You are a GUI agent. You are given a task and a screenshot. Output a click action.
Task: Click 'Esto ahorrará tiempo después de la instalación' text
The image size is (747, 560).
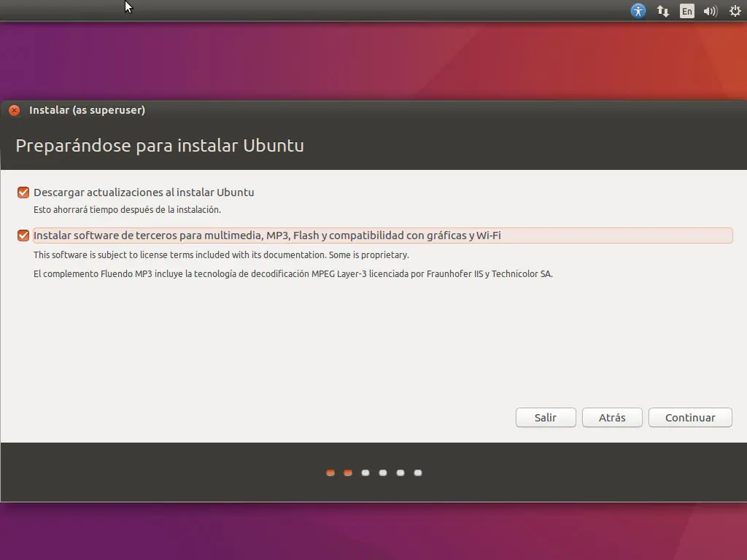point(127,209)
